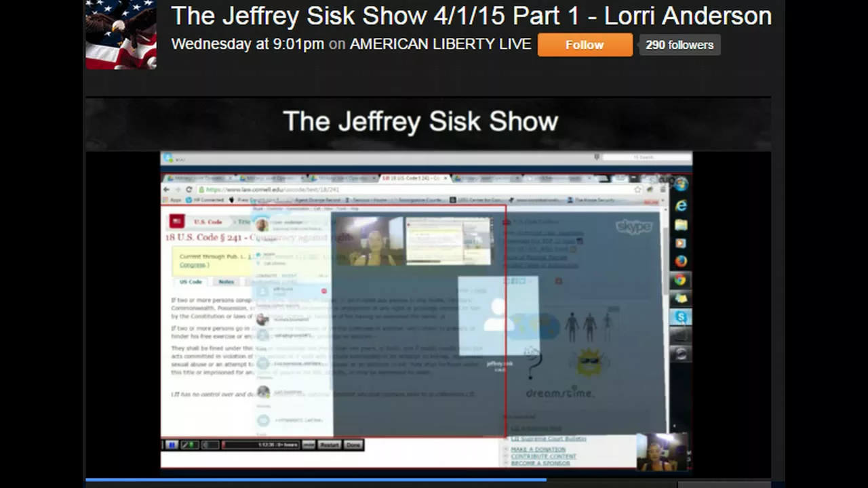This screenshot has width=868, height=488.
Task: Open Firefox from the taskbar
Action: [681, 262]
